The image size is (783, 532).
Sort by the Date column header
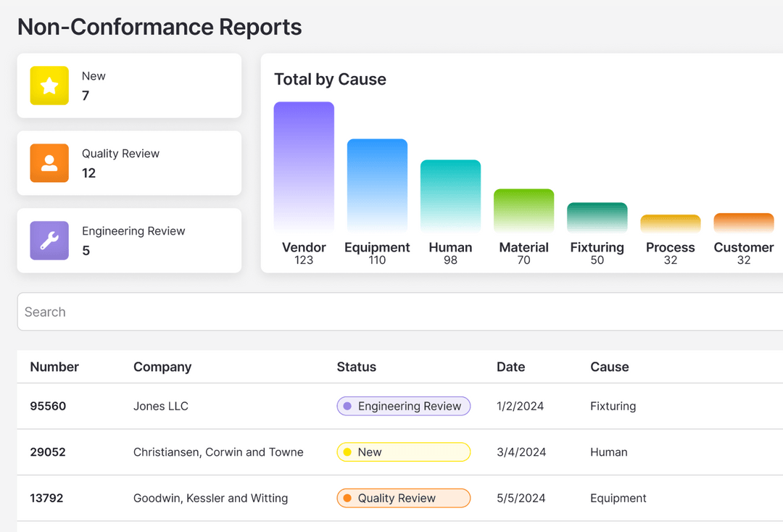[x=510, y=367]
